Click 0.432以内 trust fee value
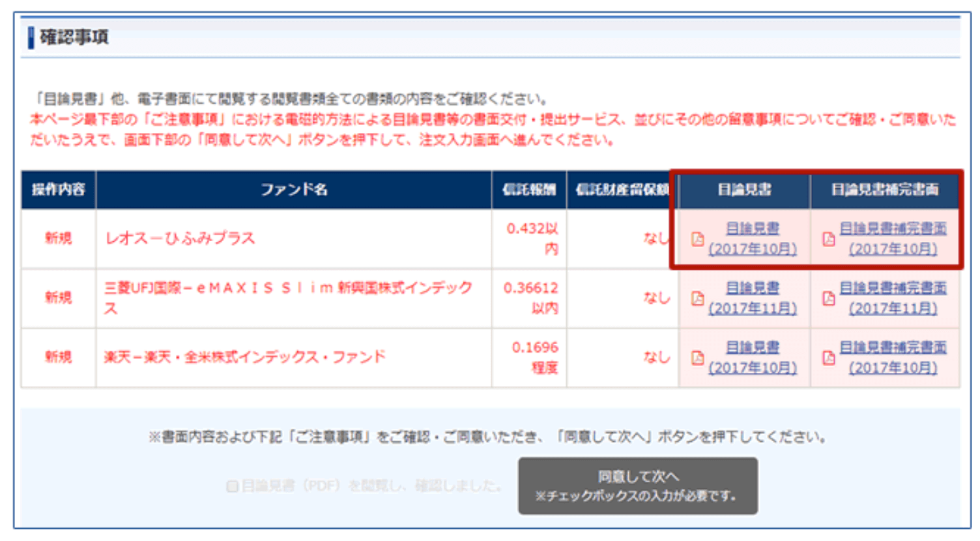Screen dimensions: 980x541 tap(532, 239)
